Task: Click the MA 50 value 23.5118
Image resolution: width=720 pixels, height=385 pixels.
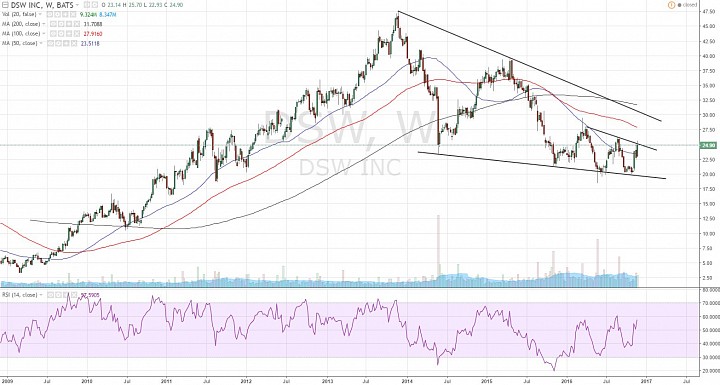Action: [x=90, y=43]
